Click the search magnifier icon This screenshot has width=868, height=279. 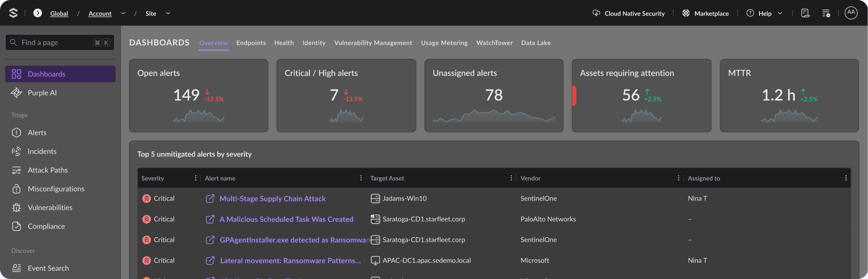coord(14,42)
